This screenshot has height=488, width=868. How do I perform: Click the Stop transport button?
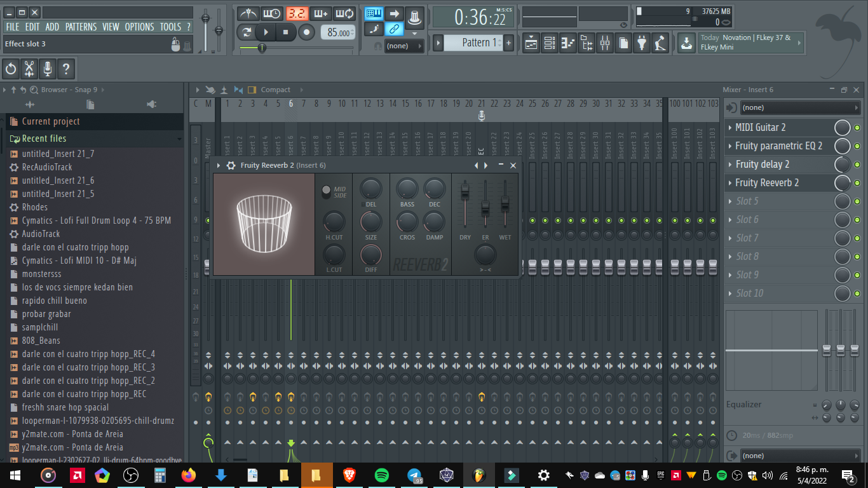pyautogui.click(x=286, y=32)
